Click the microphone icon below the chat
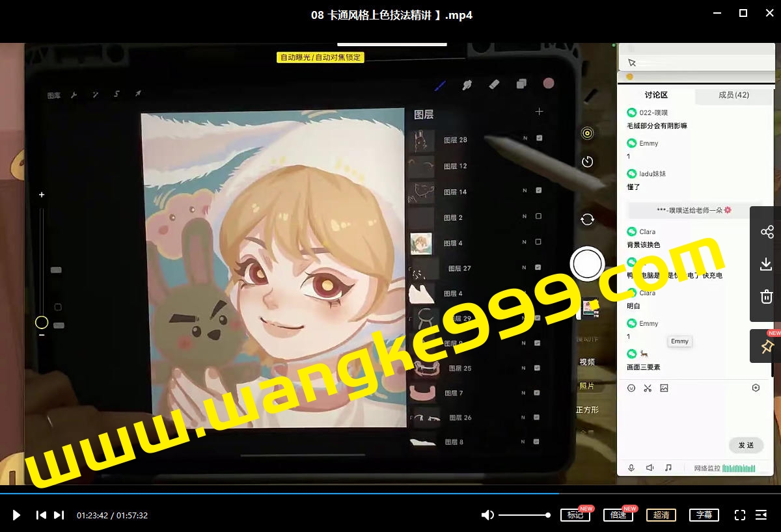The width and height of the screenshot is (781, 532). click(630, 467)
